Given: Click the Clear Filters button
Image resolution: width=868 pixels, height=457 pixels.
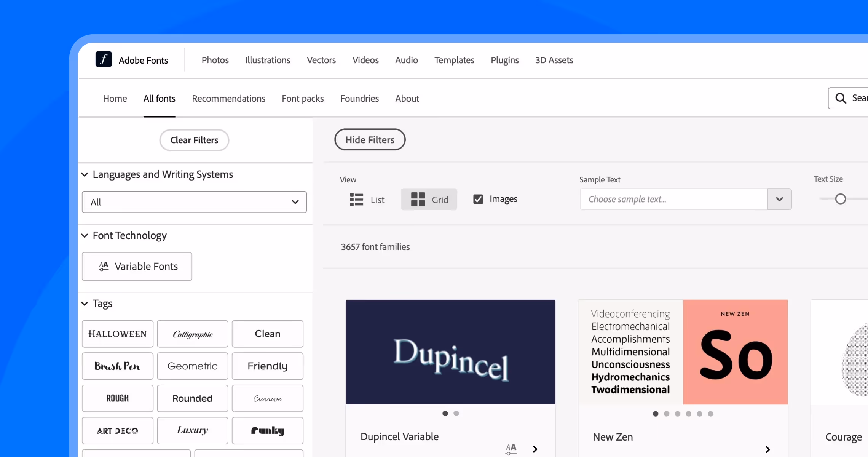Looking at the screenshot, I should (x=194, y=140).
